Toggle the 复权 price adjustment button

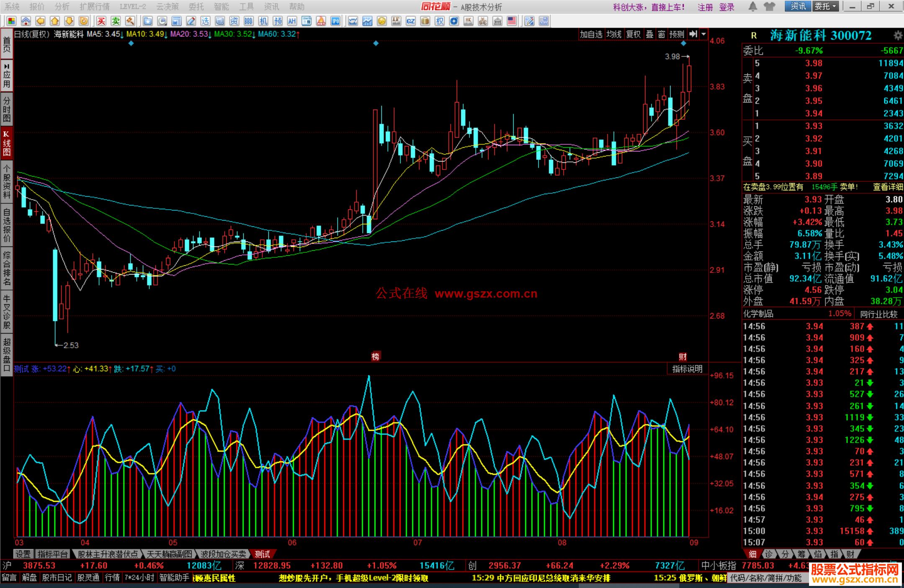coord(633,34)
